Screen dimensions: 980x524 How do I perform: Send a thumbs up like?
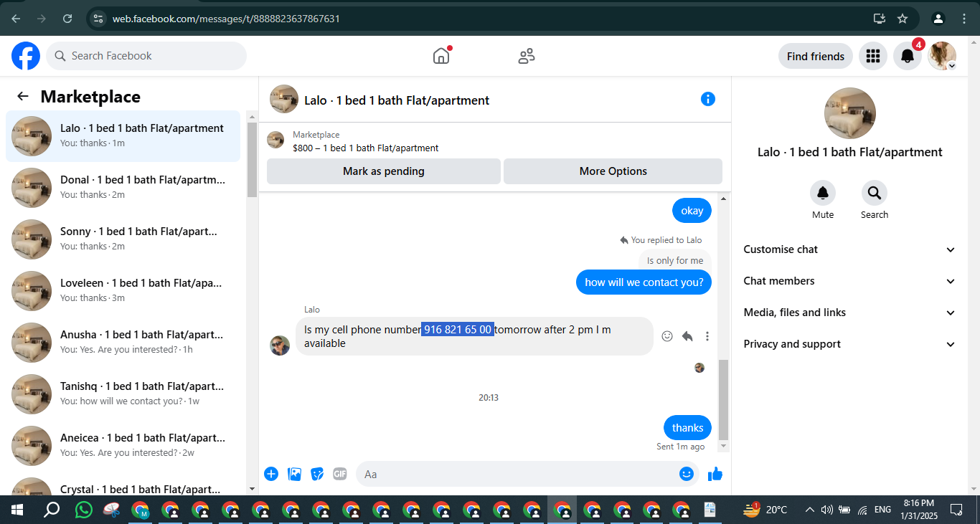click(715, 474)
